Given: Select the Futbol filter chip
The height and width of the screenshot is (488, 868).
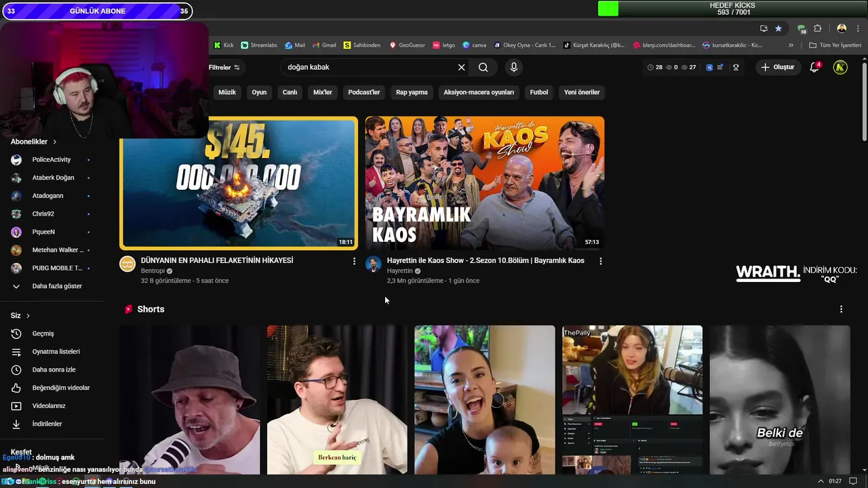Looking at the screenshot, I should pos(539,92).
